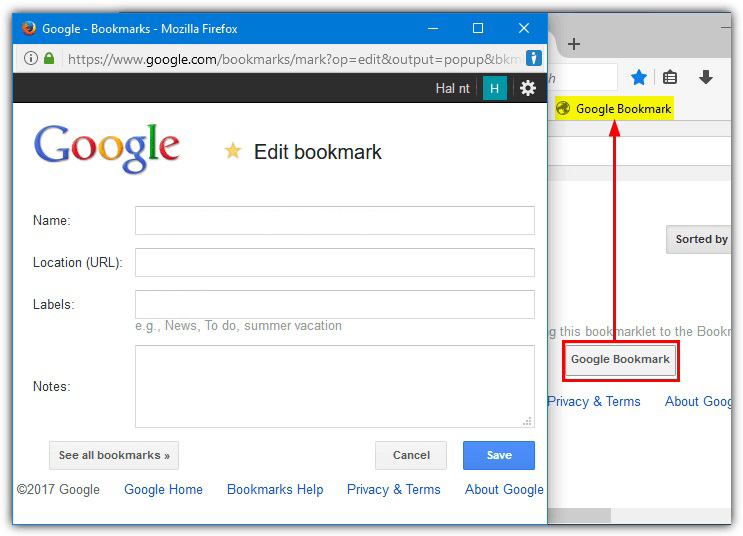Click the blue bookmark star in background Firefox
The height and width of the screenshot is (536, 743).
639,77
